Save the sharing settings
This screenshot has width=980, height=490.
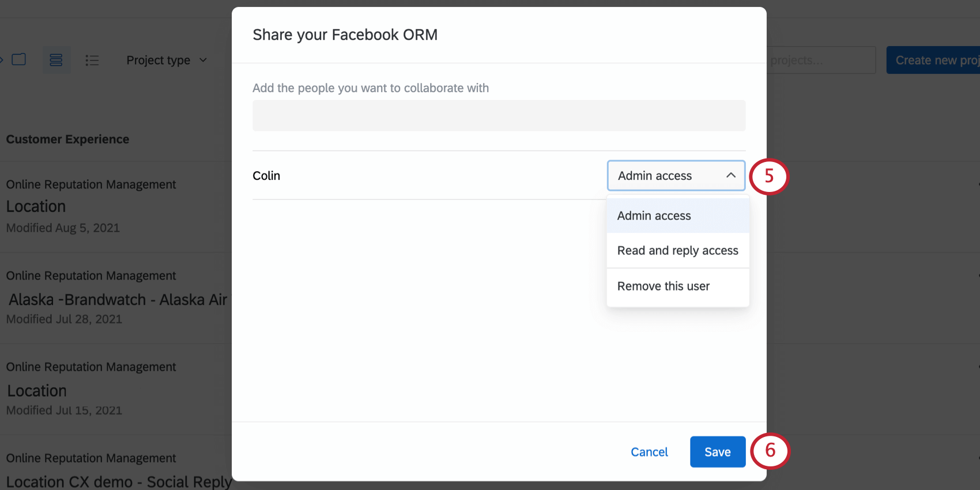pyautogui.click(x=717, y=452)
